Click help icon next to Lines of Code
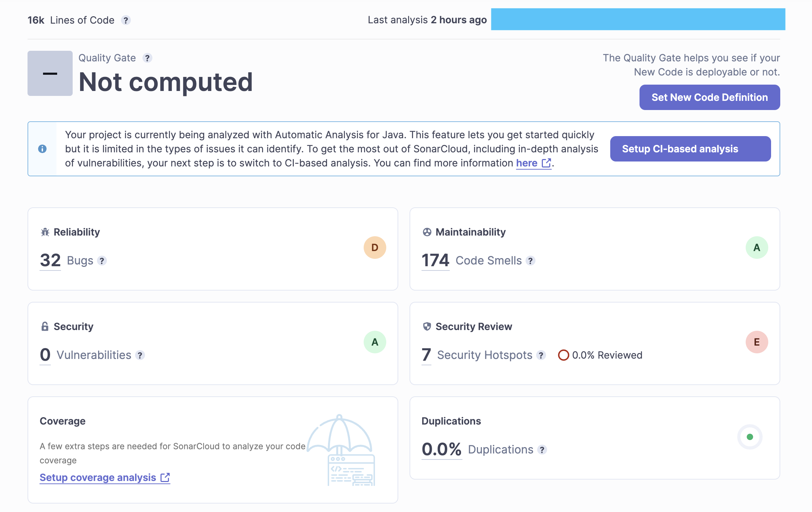 (x=126, y=20)
